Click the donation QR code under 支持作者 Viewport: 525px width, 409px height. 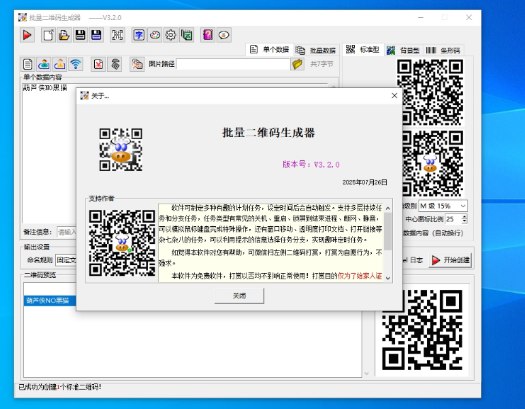122,243
